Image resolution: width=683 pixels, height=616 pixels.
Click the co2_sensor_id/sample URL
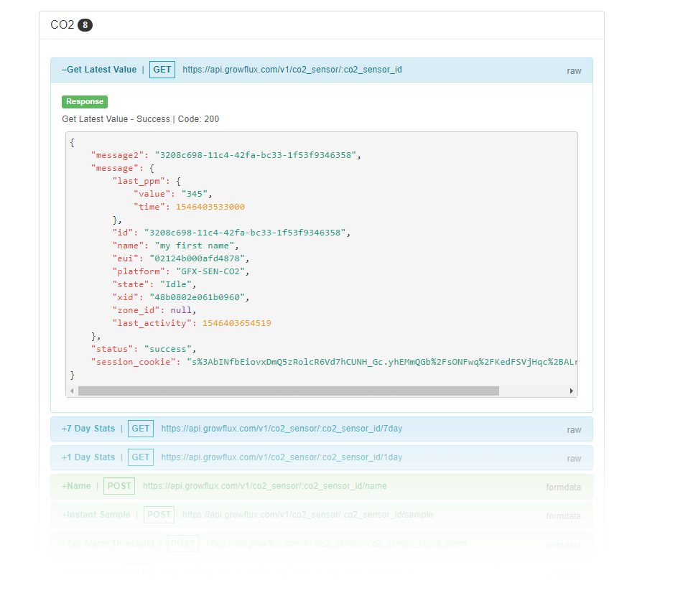307,515
